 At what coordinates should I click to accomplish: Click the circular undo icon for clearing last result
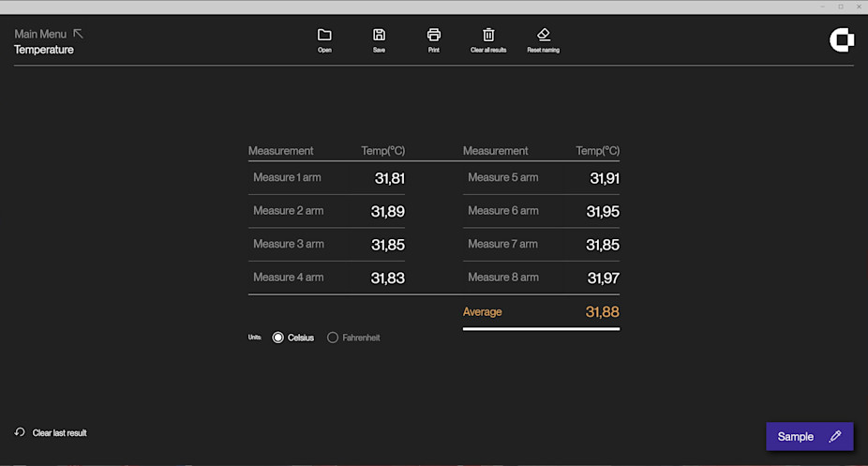(x=20, y=432)
